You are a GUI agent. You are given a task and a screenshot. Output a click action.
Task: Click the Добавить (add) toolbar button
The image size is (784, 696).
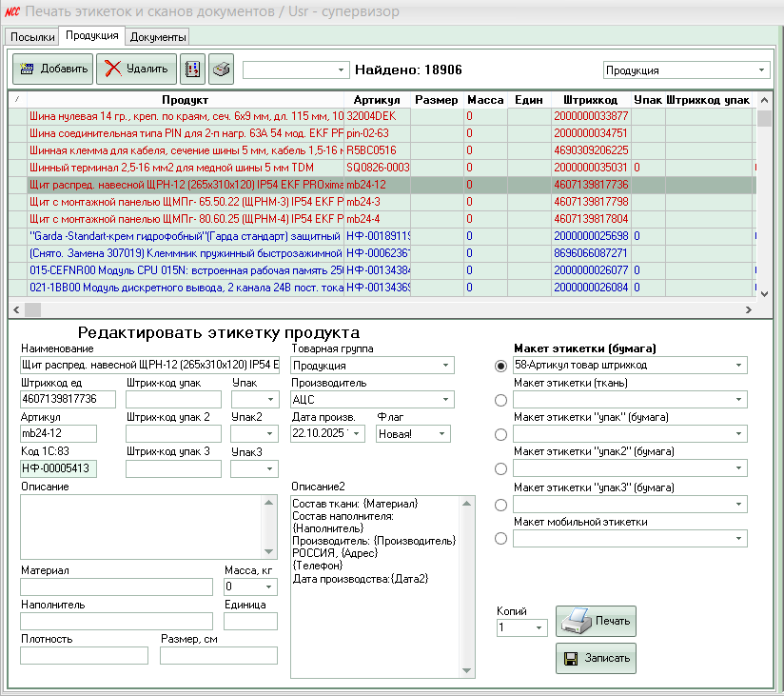pos(53,69)
